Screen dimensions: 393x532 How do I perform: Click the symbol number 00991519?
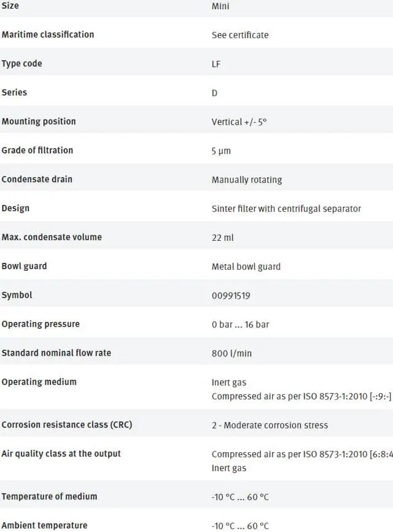tap(231, 295)
